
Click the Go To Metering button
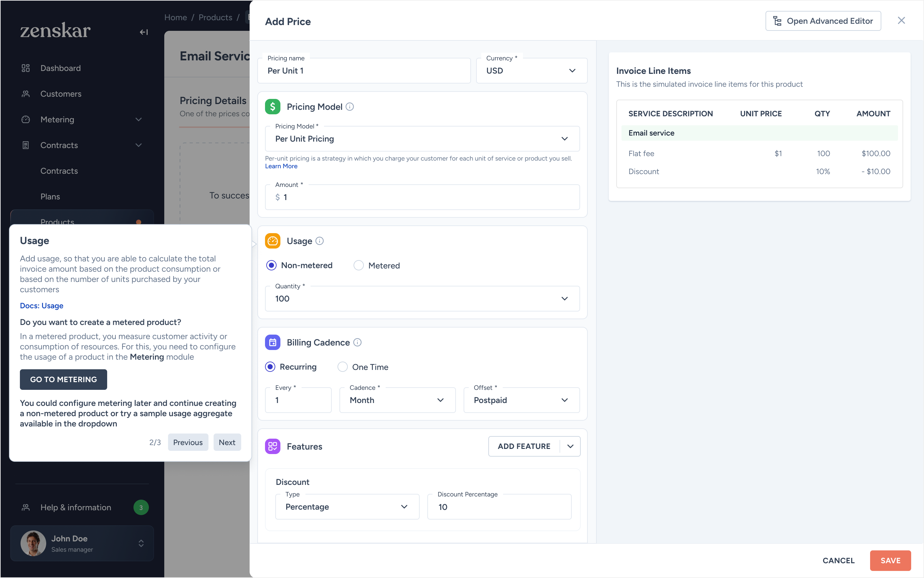click(64, 379)
